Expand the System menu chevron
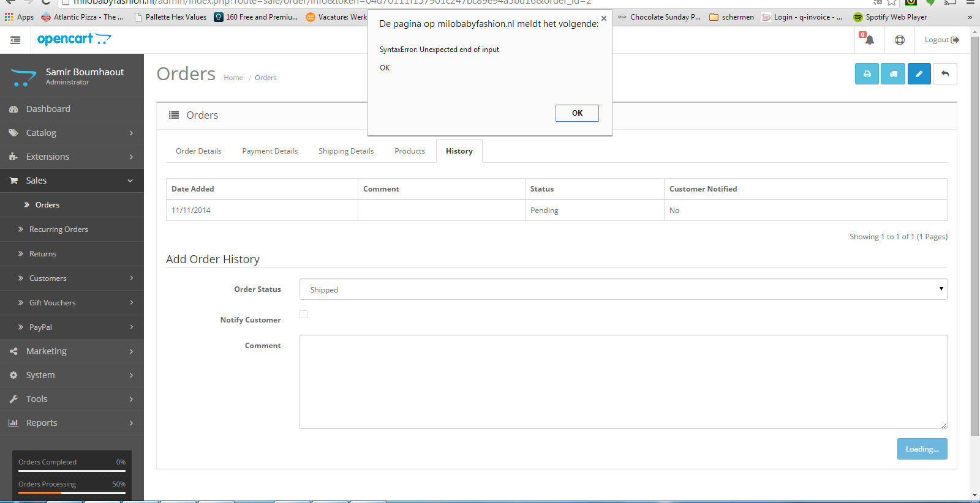Viewport: 980px width, 503px height. 131,375
